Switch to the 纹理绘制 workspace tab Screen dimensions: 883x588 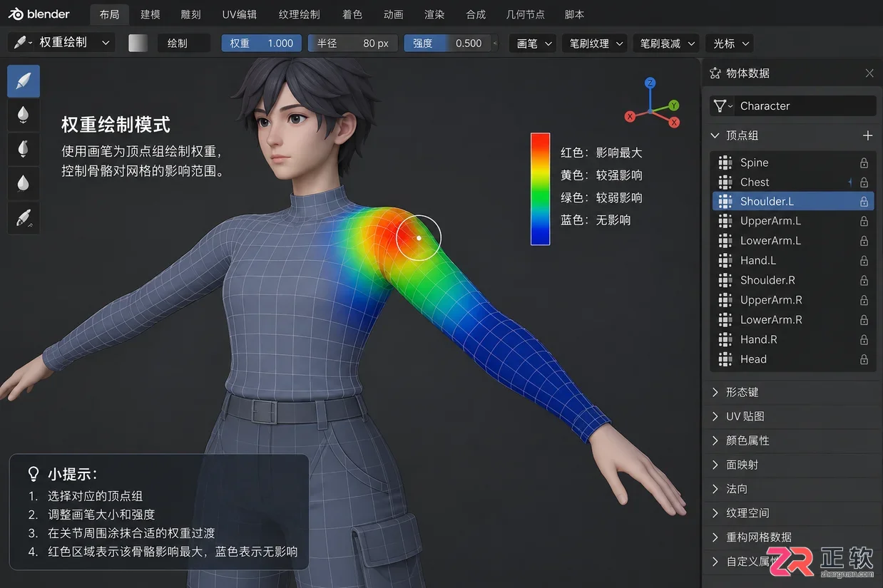pyautogui.click(x=300, y=14)
